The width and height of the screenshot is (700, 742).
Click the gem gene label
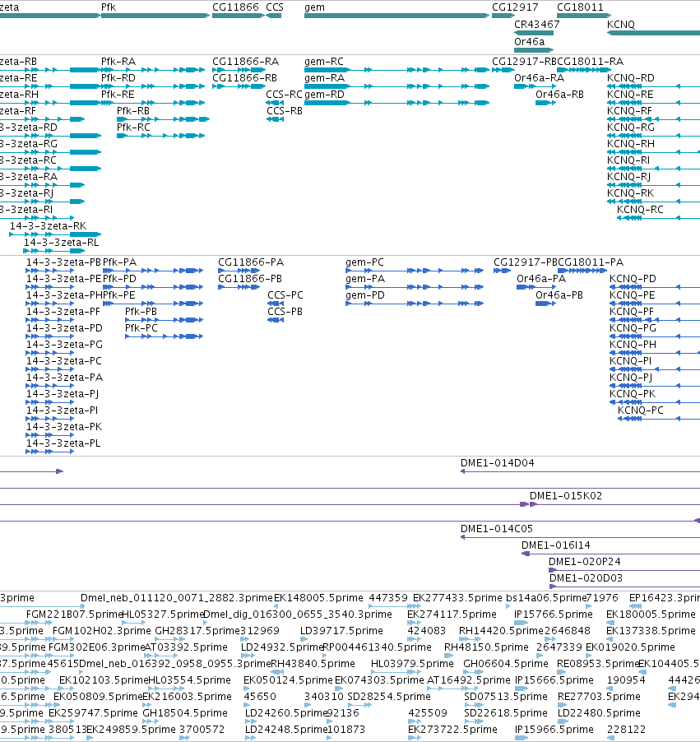coord(315,7)
